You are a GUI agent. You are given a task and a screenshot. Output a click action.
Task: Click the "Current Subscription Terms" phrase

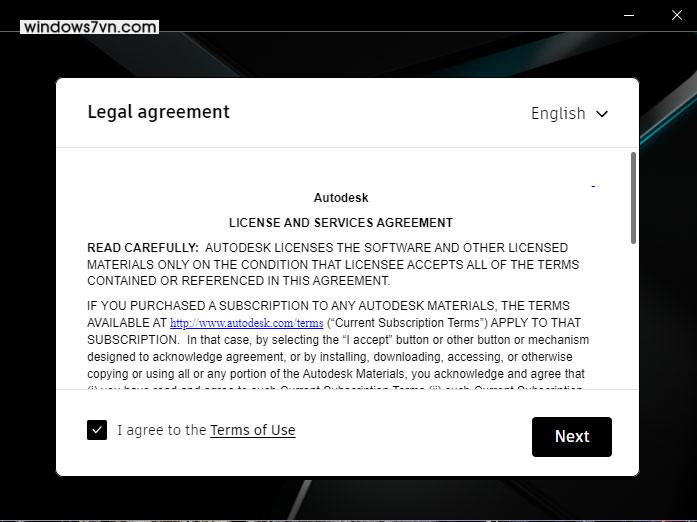pos(407,323)
